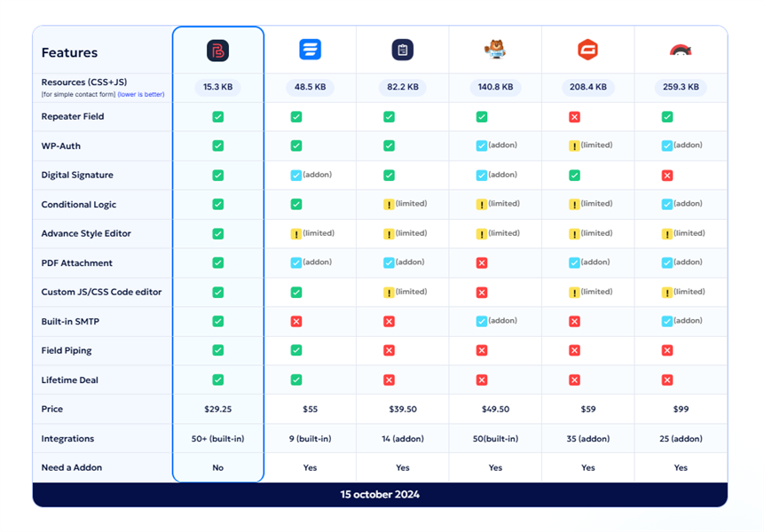Click the Features column header
The image size is (764, 532).
(69, 52)
